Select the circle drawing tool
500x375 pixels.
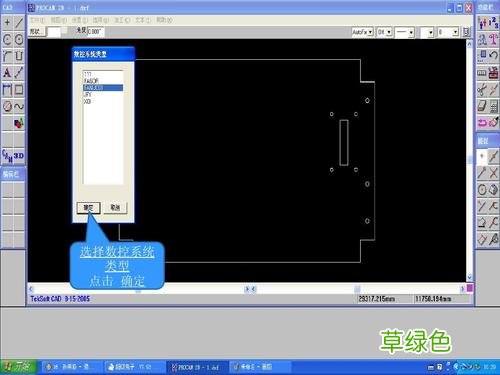point(19,39)
